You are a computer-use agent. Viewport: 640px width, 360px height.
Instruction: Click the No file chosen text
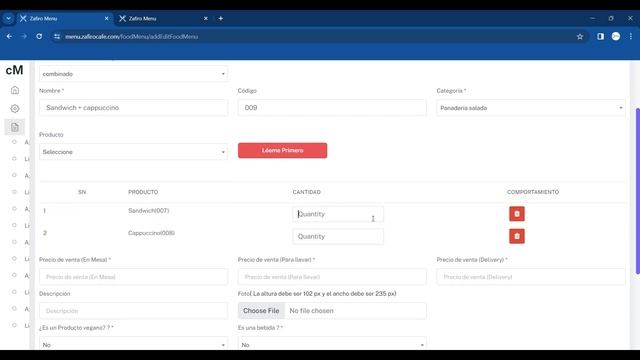[311, 311]
